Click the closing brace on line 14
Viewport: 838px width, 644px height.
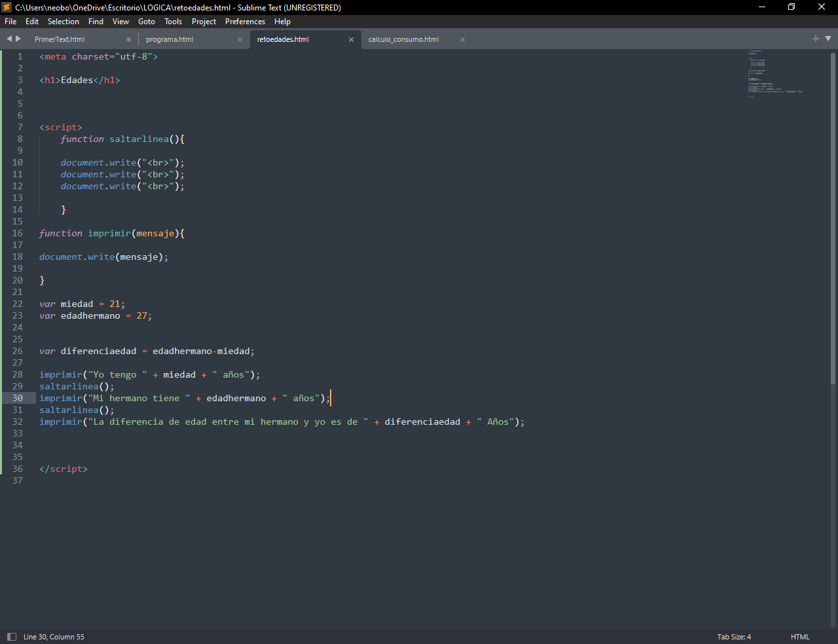click(x=64, y=209)
